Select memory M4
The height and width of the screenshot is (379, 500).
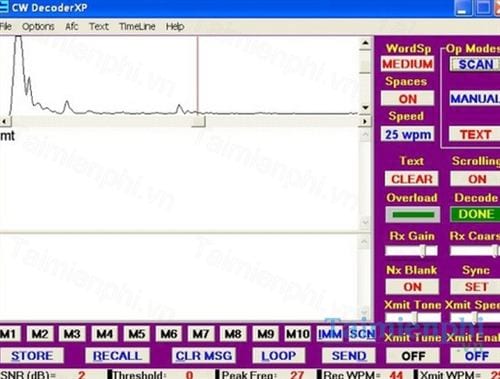point(104,334)
